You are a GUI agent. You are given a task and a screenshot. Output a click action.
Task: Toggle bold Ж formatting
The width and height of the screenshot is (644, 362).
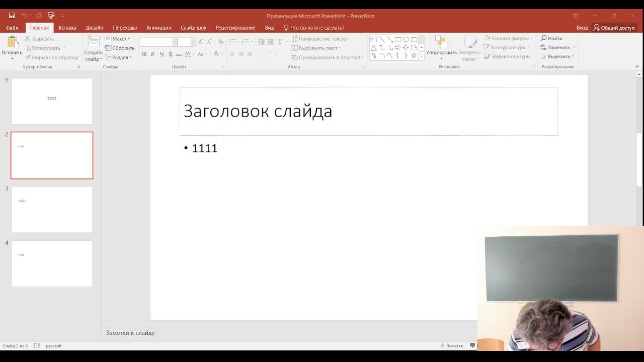144,54
